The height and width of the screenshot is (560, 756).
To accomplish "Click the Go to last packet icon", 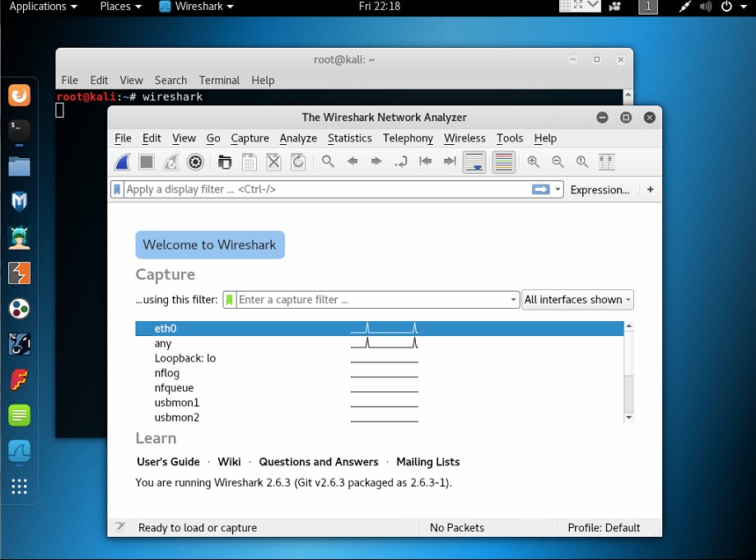I will click(x=449, y=161).
